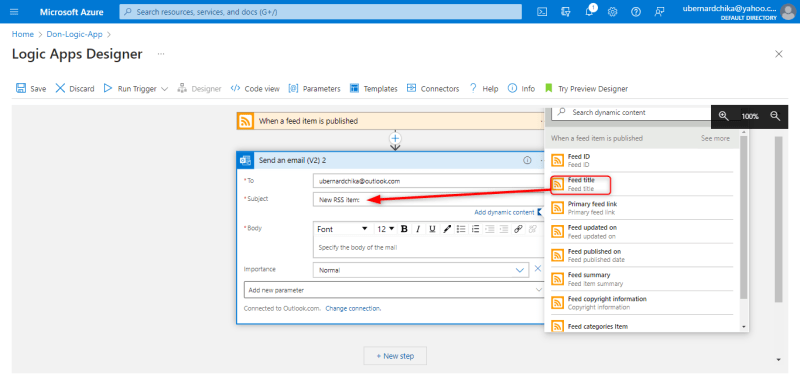
Task: Open the font size 12 dropdown
Action: (386, 229)
